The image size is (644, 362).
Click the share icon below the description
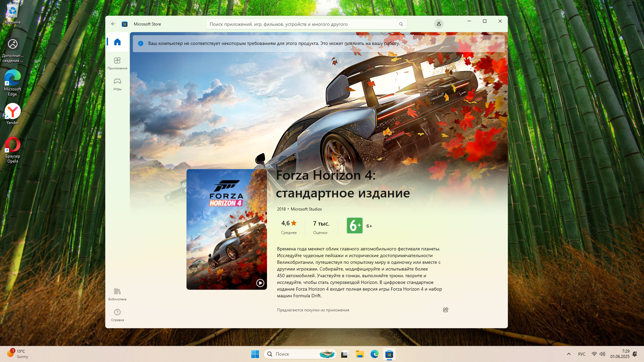[445, 310]
